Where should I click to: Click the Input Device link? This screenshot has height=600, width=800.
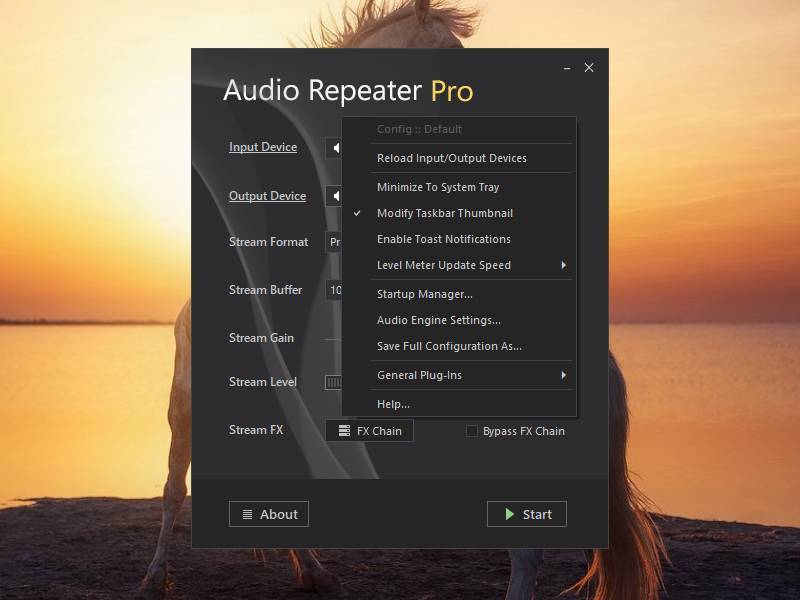click(263, 147)
